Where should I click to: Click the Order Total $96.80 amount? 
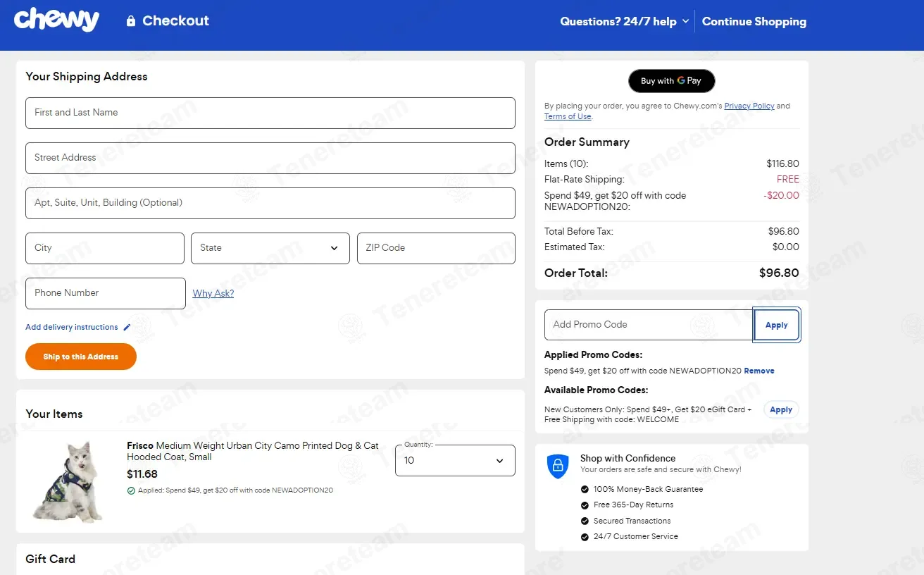(x=779, y=273)
